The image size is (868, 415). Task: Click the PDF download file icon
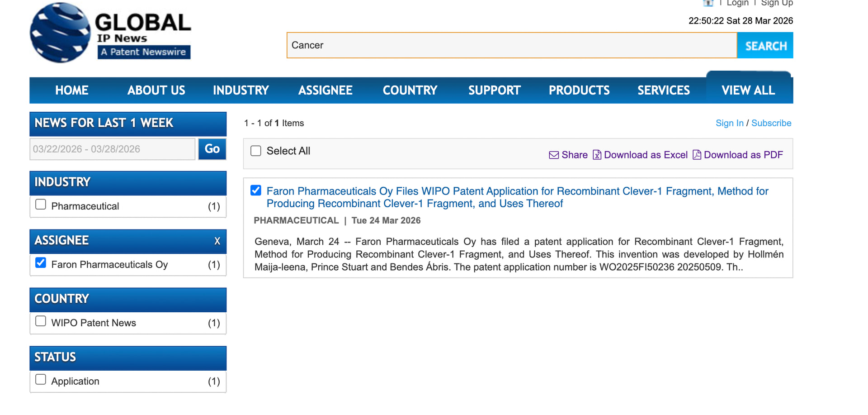[x=697, y=155]
